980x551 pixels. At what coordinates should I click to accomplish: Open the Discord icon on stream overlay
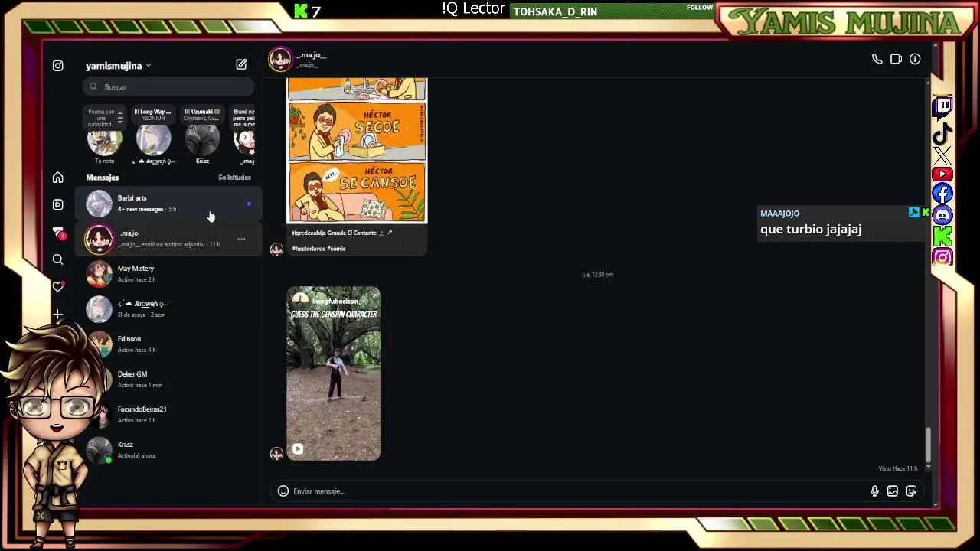[x=942, y=216]
